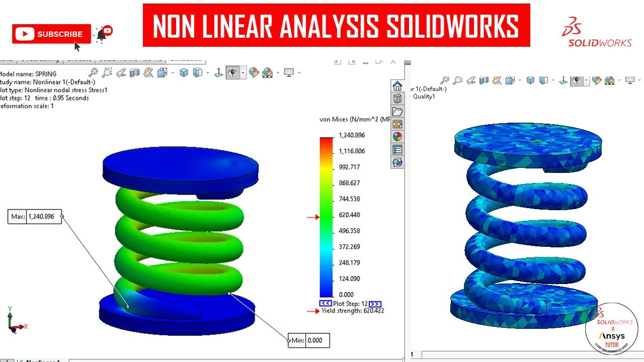Expand View Orientation dropdown arrow in right window
Screen dimensions: 644x362
(520, 80)
